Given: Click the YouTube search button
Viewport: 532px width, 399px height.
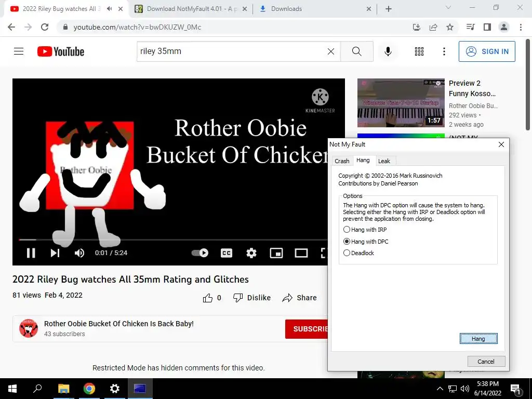Looking at the screenshot, I should click(x=356, y=51).
